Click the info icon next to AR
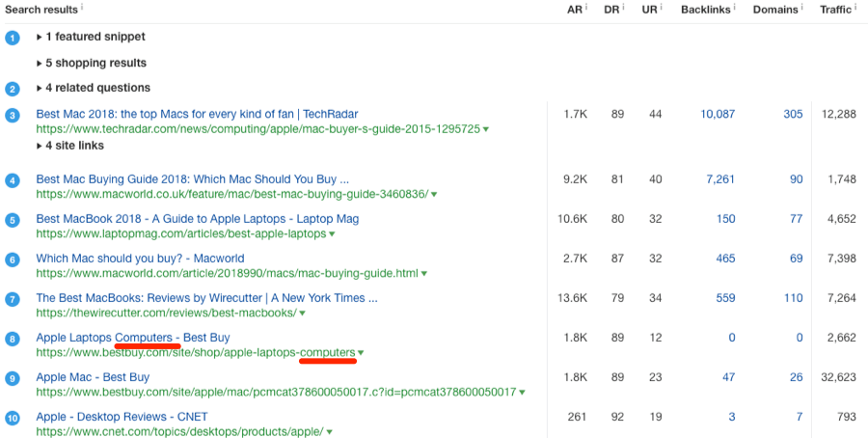The width and height of the screenshot is (868, 438). [586, 7]
